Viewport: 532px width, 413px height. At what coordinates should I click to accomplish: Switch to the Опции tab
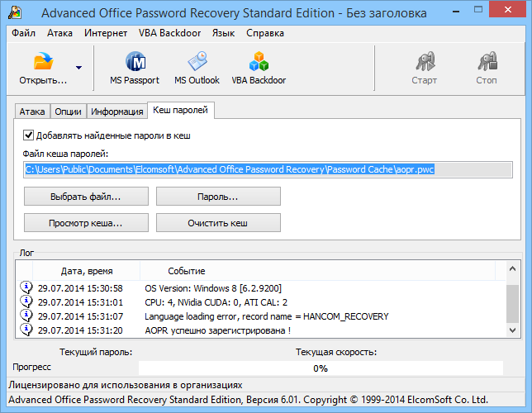[x=68, y=112]
